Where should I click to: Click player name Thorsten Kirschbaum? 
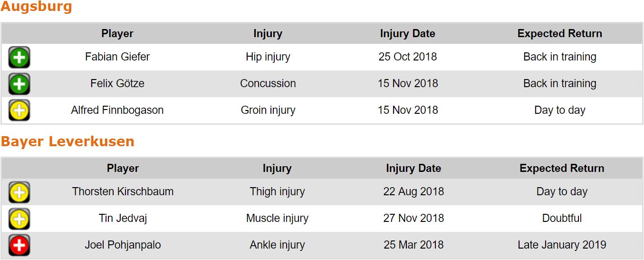coord(123,192)
